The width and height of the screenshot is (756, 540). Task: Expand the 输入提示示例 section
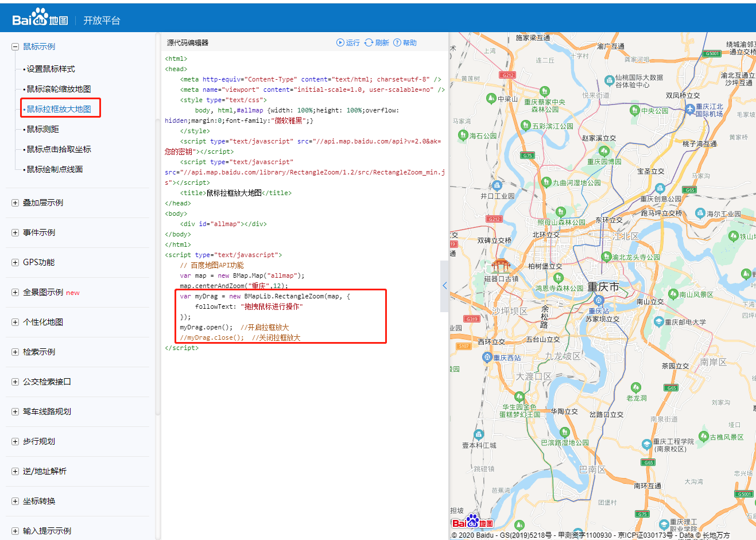(x=15, y=531)
